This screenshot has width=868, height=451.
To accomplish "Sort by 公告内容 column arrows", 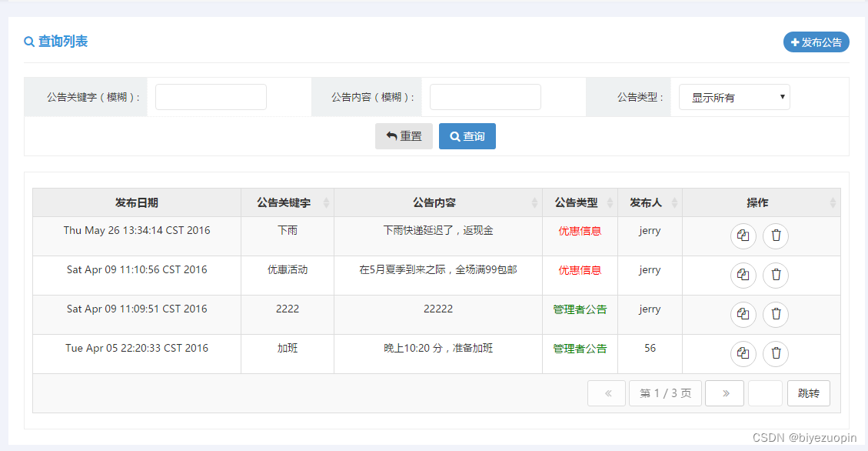I will (534, 202).
